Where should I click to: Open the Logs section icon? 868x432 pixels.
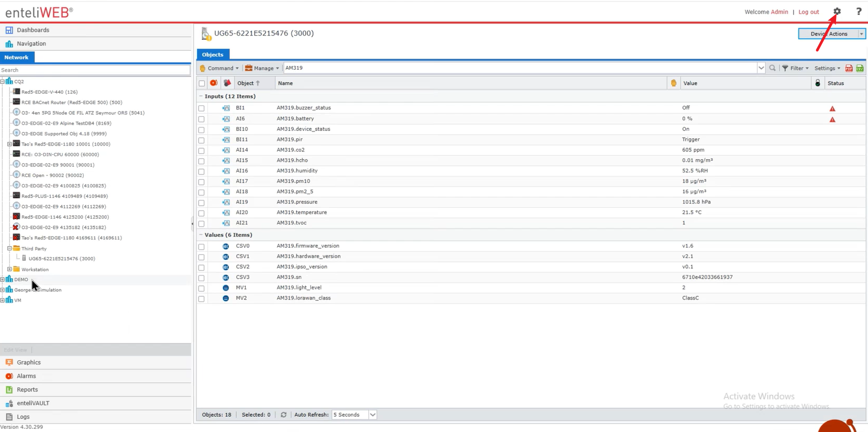tap(9, 417)
